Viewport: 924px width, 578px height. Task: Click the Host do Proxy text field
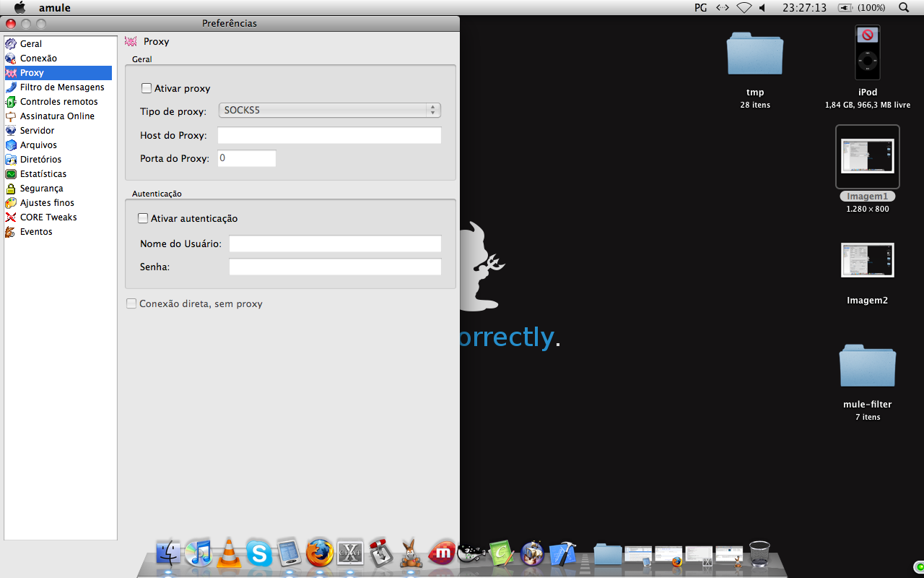click(x=329, y=136)
